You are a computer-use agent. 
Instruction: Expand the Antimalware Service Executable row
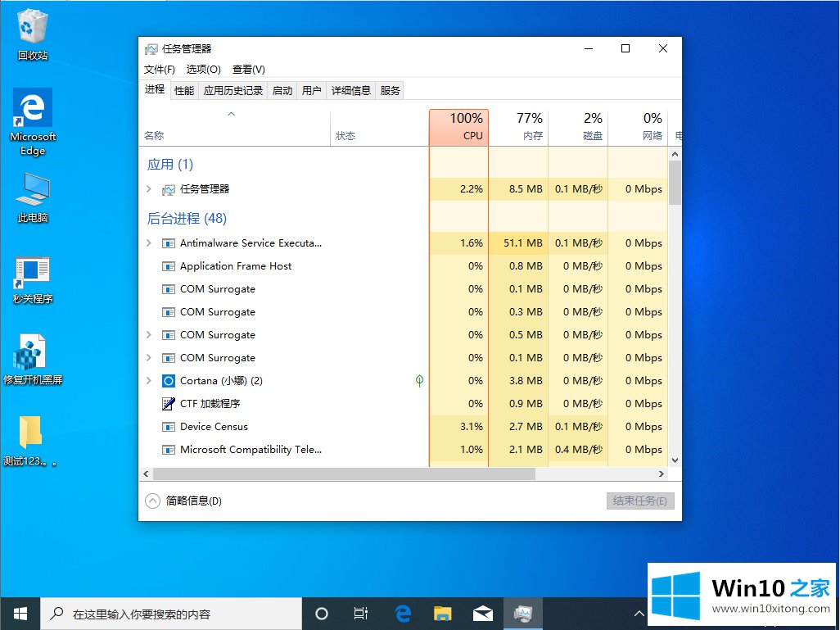click(149, 242)
